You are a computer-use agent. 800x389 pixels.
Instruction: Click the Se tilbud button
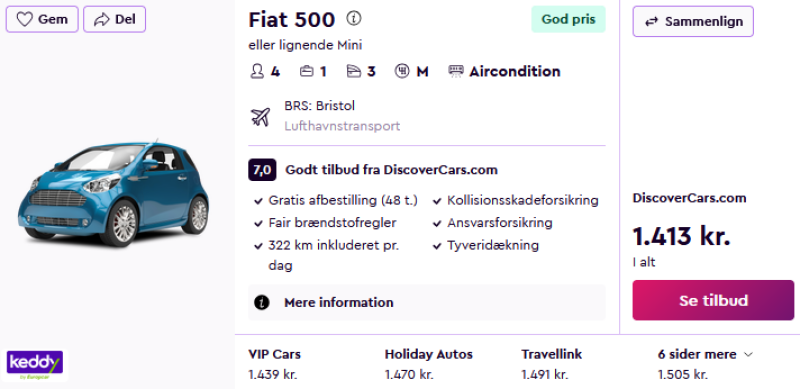(713, 300)
